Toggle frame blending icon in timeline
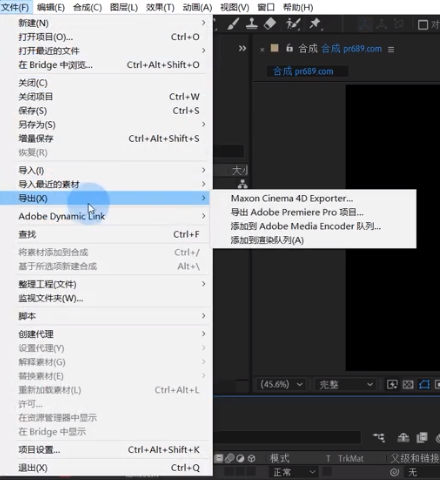 point(422,437)
